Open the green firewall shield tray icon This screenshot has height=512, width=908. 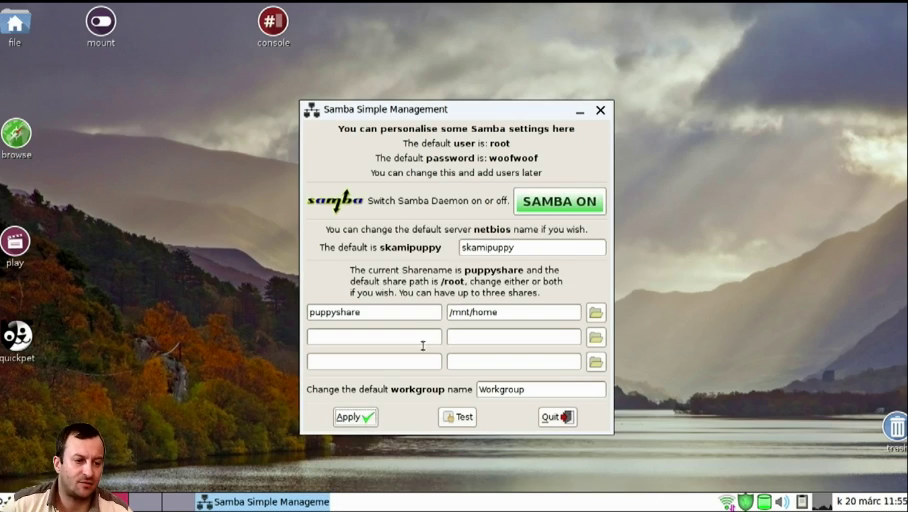[745, 502]
